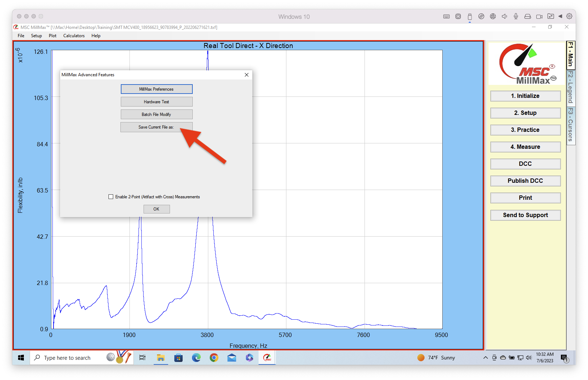Click the sound speaker icon in VM toolbar

tap(504, 17)
